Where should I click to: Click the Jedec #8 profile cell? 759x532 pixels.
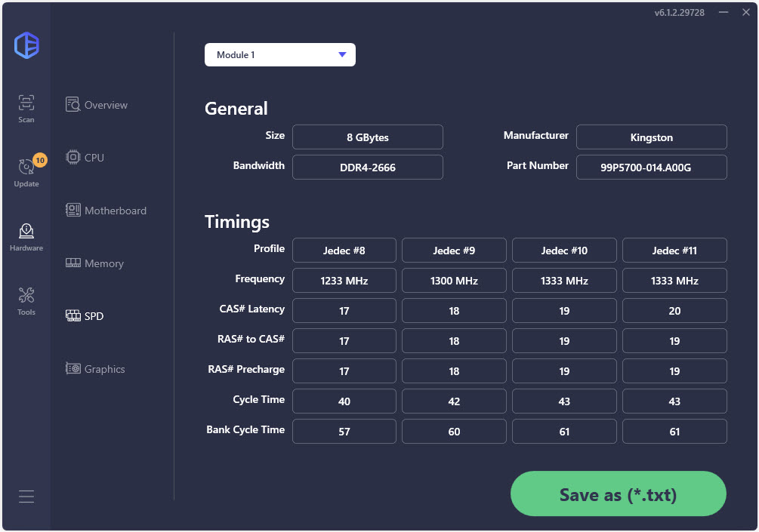pyautogui.click(x=344, y=251)
